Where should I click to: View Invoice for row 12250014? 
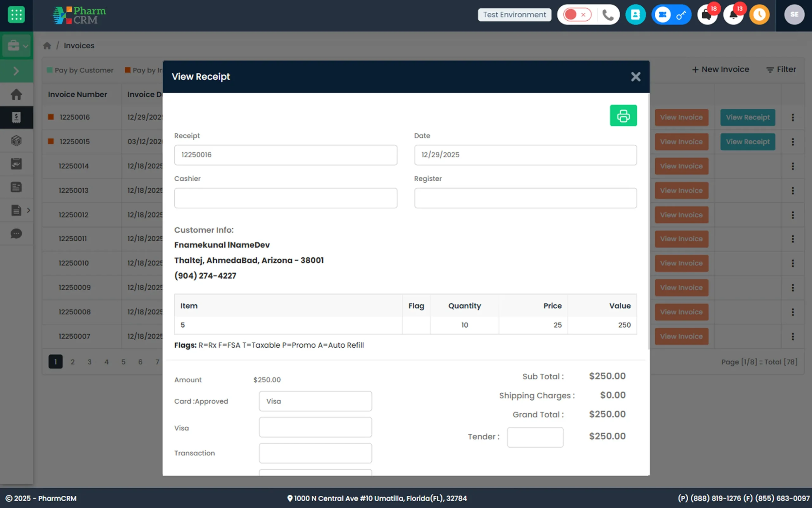coord(681,166)
